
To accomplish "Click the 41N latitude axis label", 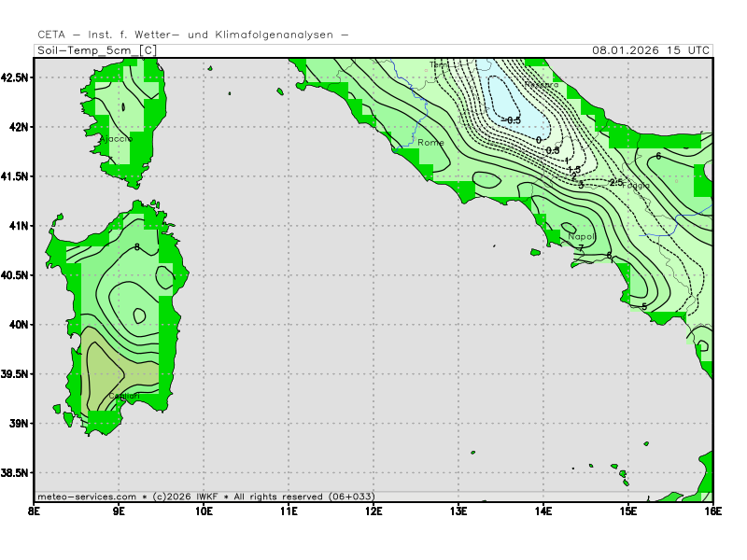I will [19, 225].
